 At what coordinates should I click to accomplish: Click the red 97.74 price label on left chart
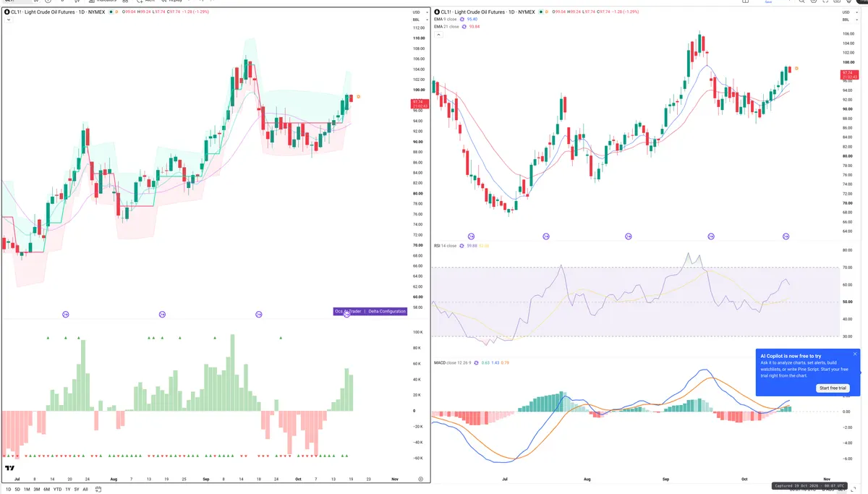[420, 103]
